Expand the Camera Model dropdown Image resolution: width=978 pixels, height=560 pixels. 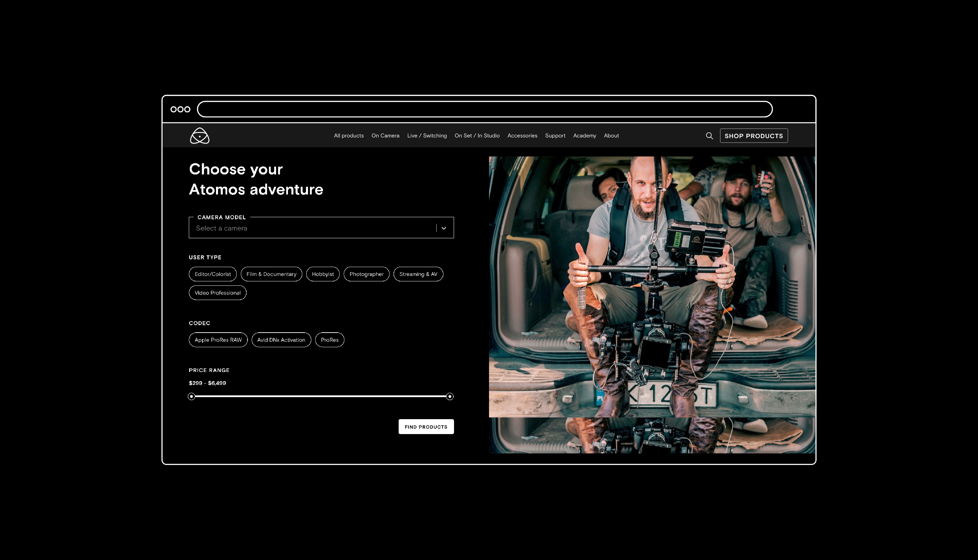(x=443, y=228)
